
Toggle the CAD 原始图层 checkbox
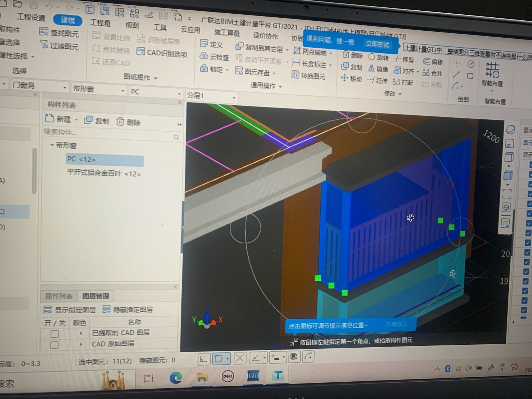55,345
